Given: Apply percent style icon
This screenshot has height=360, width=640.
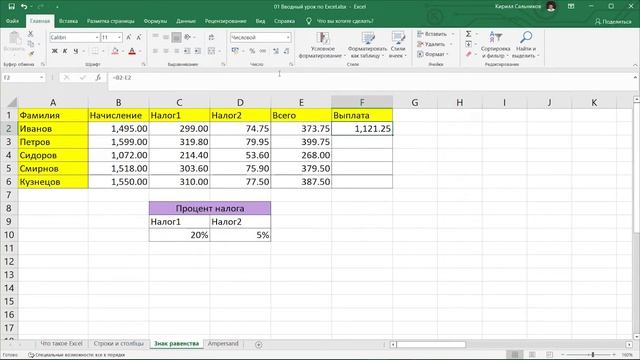Looking at the screenshot, I should (x=252, y=51).
